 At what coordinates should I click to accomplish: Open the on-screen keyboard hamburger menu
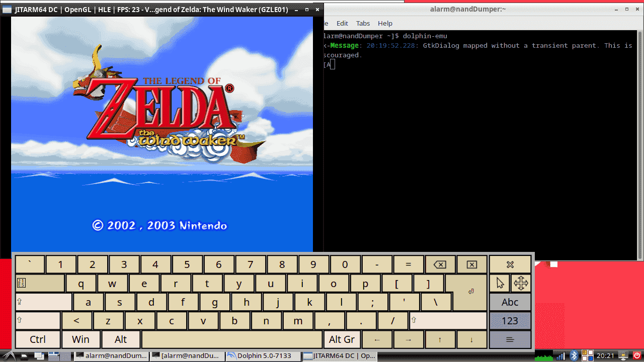click(510, 339)
